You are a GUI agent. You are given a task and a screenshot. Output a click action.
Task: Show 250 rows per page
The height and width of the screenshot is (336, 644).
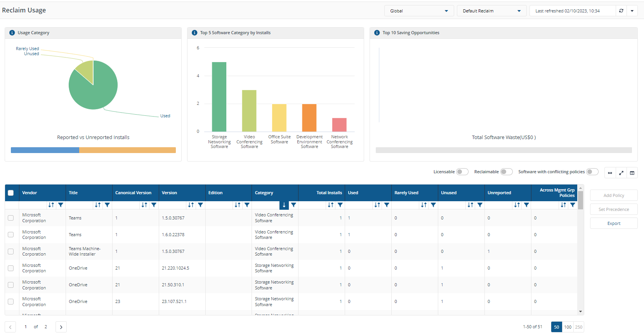pyautogui.click(x=579, y=327)
